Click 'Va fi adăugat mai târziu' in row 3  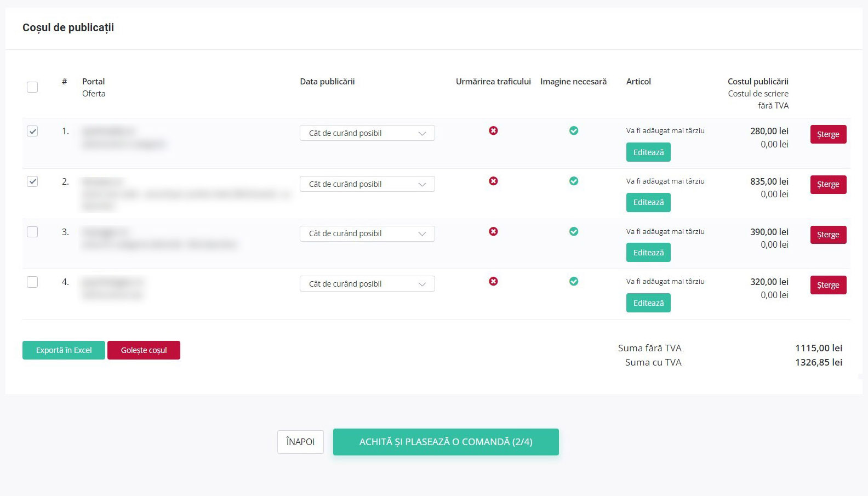coord(665,231)
